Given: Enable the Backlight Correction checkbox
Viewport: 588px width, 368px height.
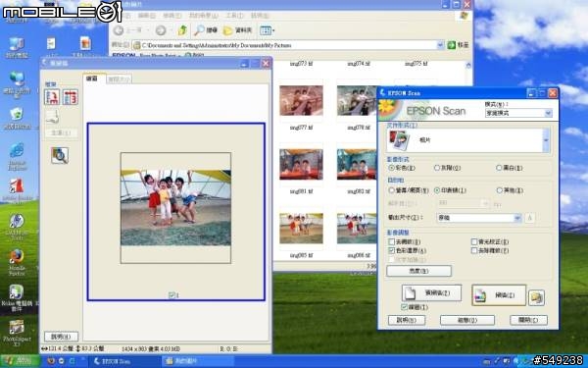Looking at the screenshot, I should pos(474,241).
